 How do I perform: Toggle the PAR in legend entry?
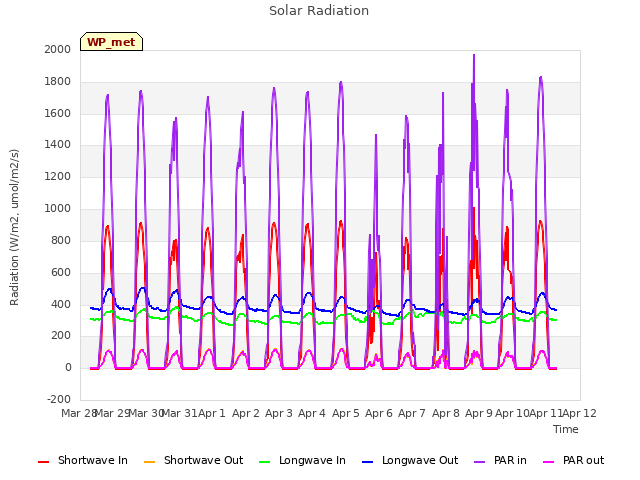(x=500, y=460)
